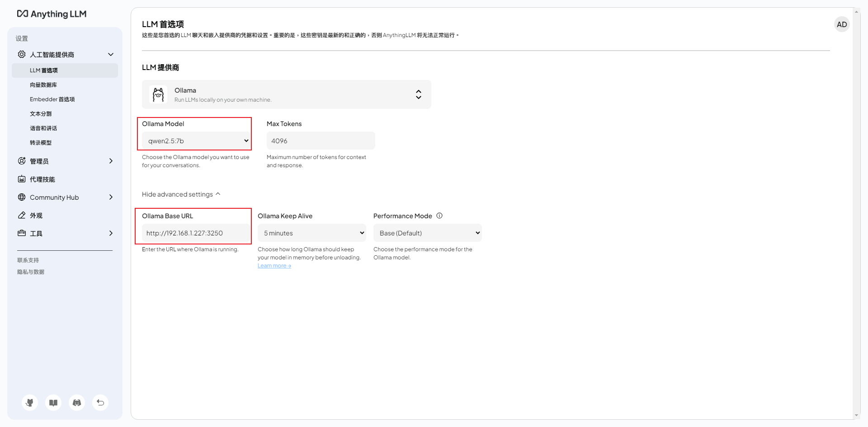Click the 设置 sidebar heading
This screenshot has width=868, height=427.
click(x=22, y=38)
